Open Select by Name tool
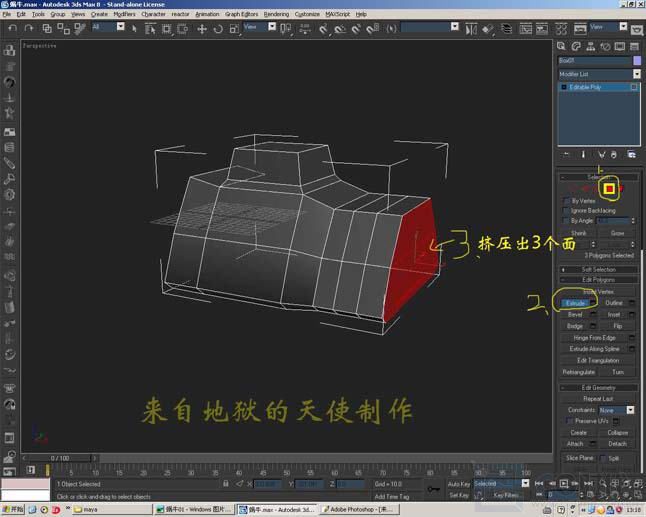The width and height of the screenshot is (646, 517). pyautogui.click(x=150, y=28)
